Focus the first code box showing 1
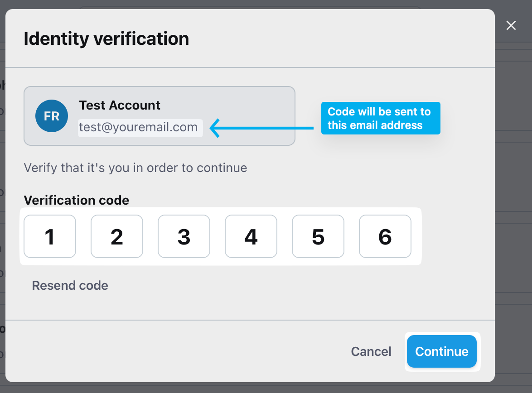532x393 pixels. coord(50,236)
